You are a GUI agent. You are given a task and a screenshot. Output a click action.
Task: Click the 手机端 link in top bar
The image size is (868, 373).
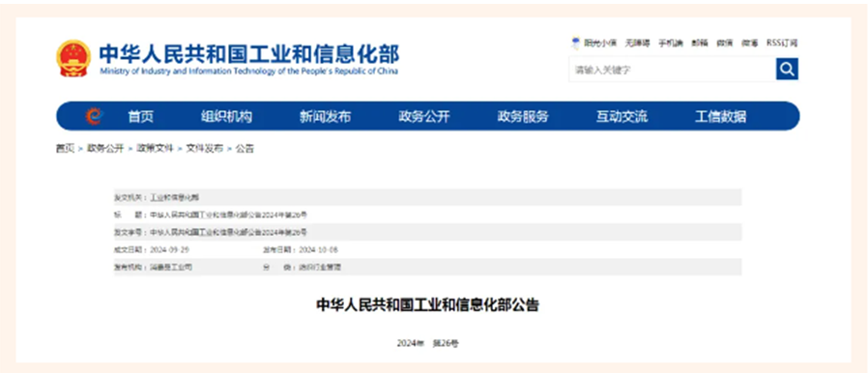tap(671, 43)
